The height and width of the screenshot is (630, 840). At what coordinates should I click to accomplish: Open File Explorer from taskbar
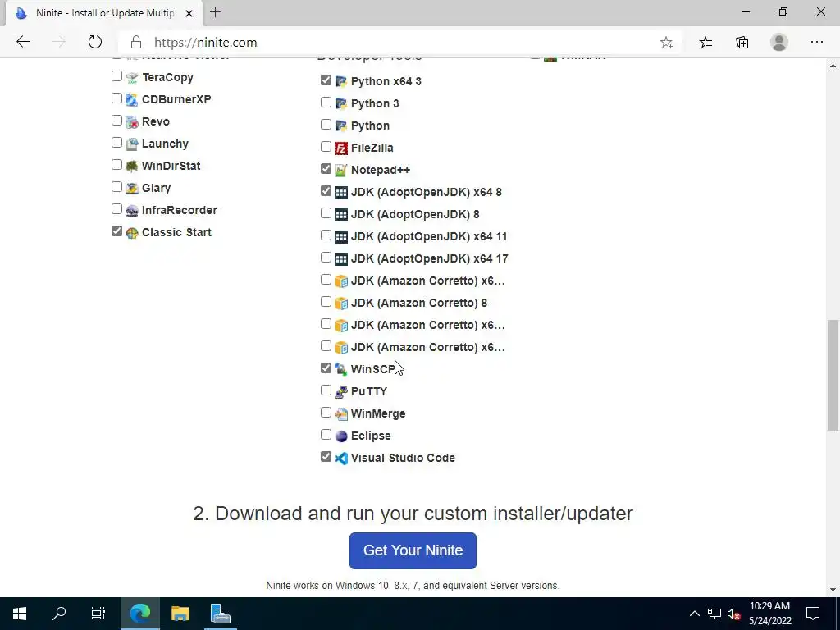[180, 614]
